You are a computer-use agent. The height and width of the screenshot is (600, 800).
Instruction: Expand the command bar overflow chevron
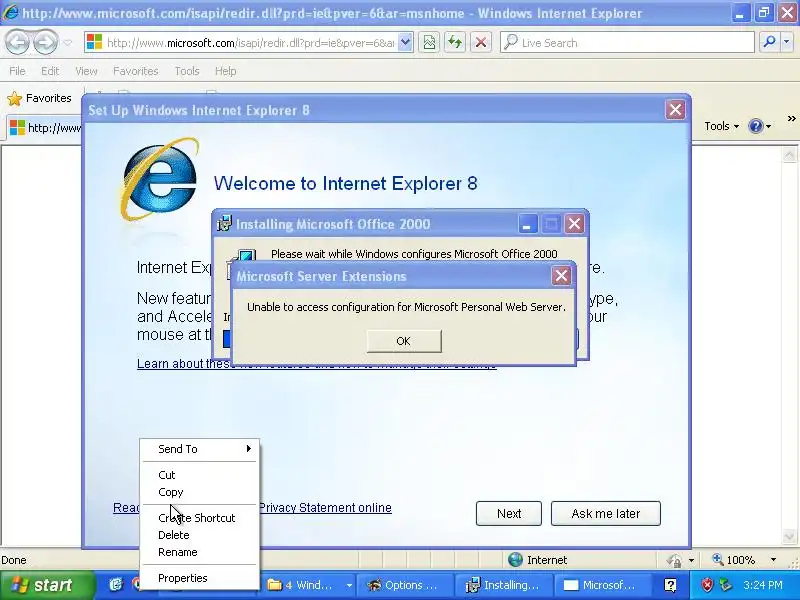(x=791, y=119)
